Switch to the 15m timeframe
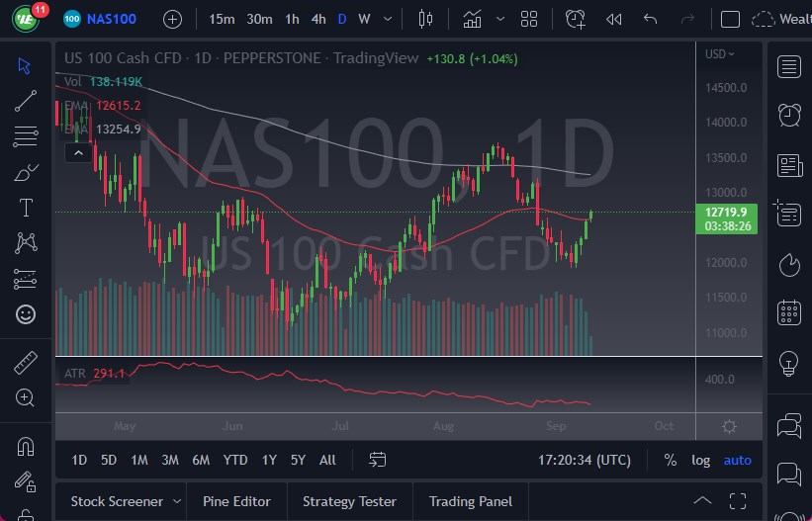This screenshot has width=812, height=521. point(222,20)
